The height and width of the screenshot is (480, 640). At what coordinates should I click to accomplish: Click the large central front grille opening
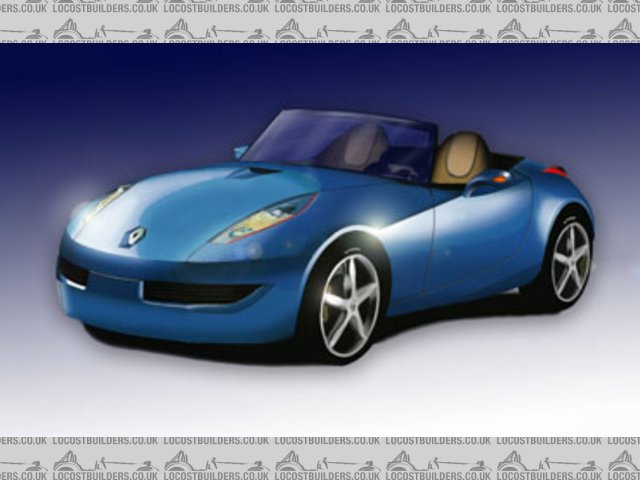click(200, 292)
